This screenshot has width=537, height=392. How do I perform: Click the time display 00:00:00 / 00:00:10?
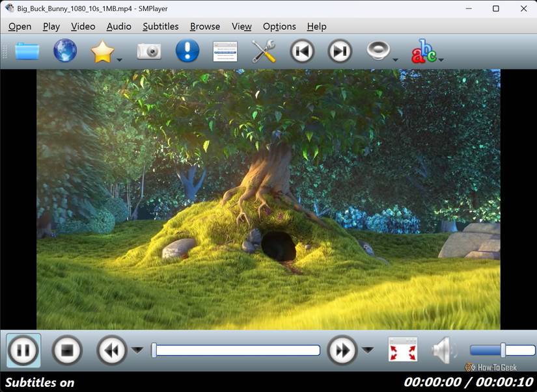tap(469, 382)
